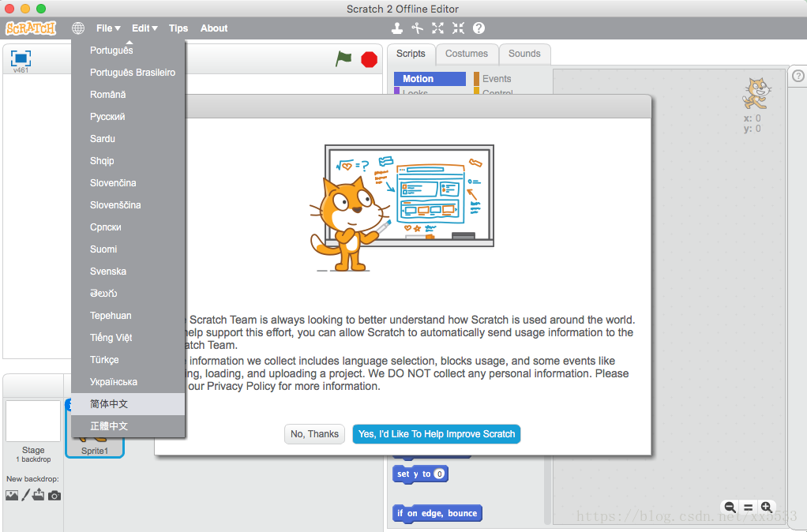This screenshot has width=807, height=532.
Task: Select Português language
Action: (128, 51)
